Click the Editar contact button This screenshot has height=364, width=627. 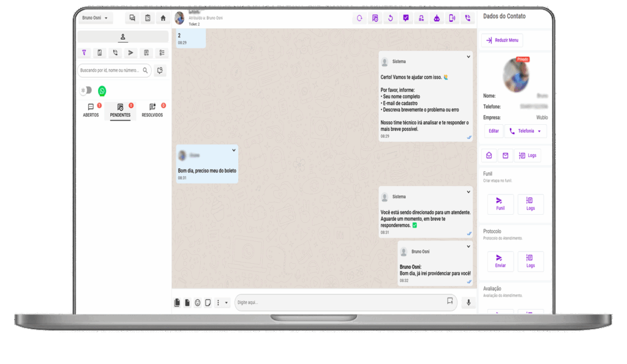pyautogui.click(x=494, y=131)
